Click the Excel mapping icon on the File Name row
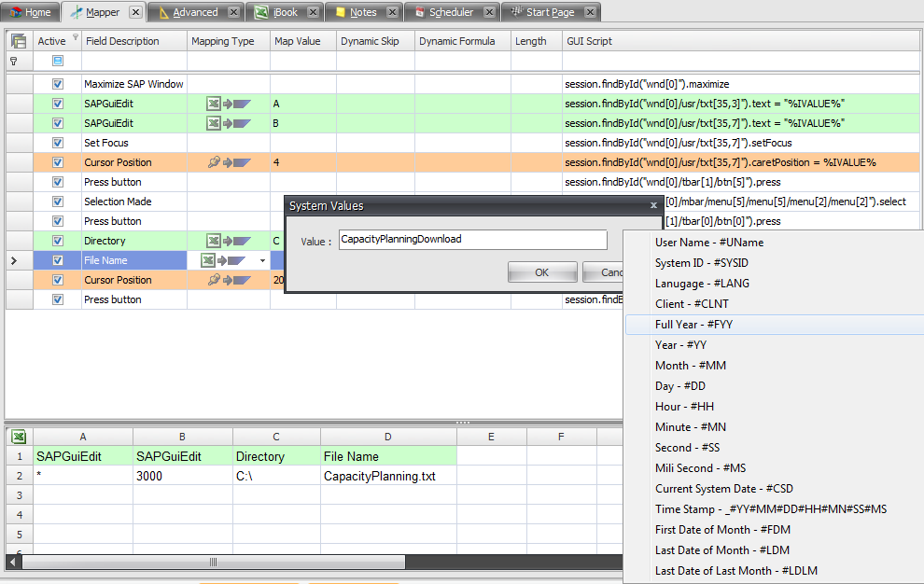This screenshot has height=584, width=924. 207,259
